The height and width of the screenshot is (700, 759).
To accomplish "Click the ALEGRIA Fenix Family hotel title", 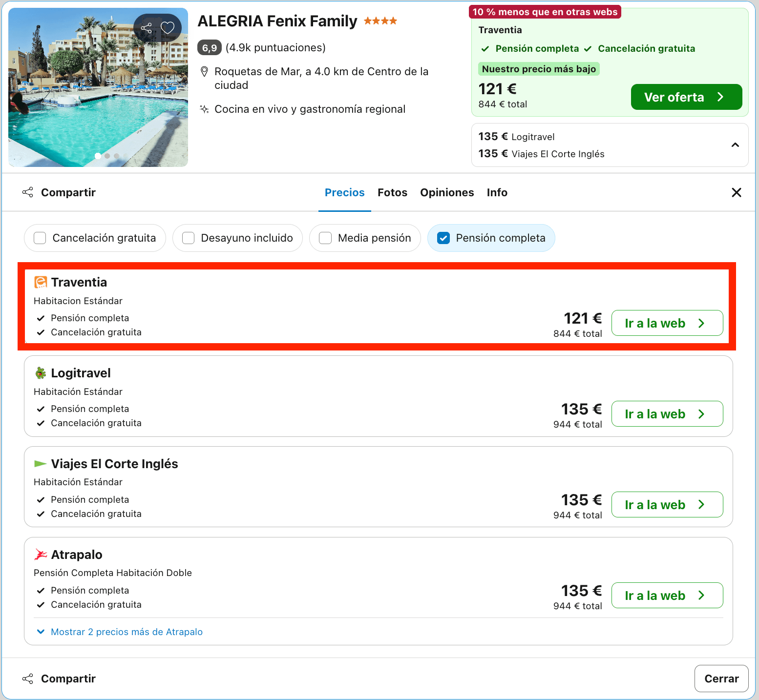I will [x=277, y=21].
